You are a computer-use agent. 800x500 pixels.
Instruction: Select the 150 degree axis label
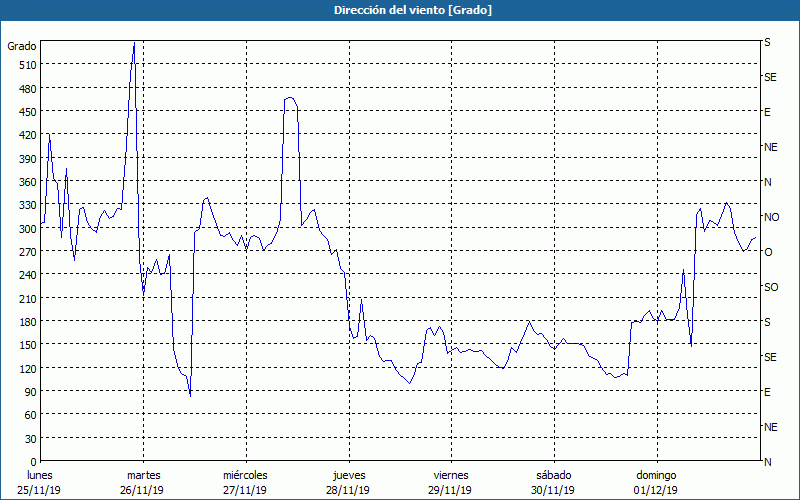tap(28, 345)
